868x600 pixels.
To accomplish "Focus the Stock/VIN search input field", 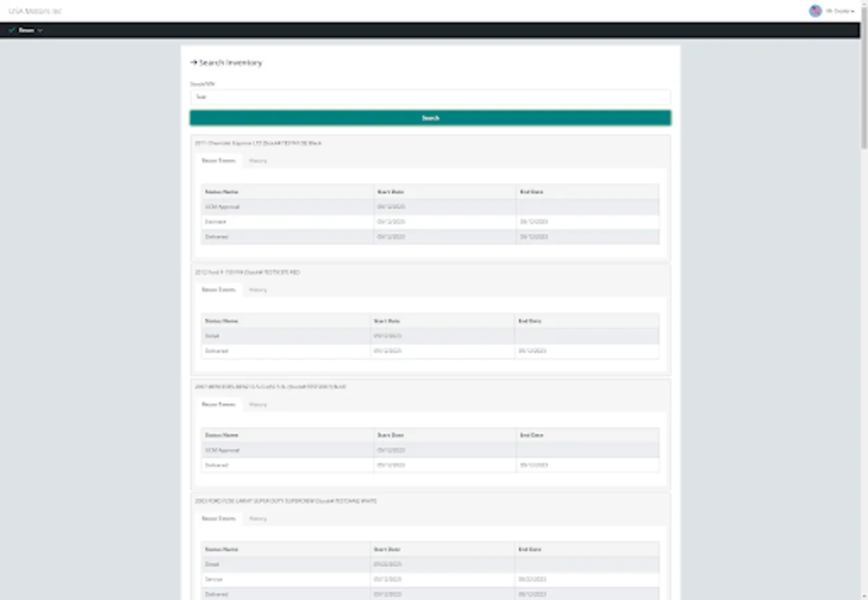I will coord(430,97).
